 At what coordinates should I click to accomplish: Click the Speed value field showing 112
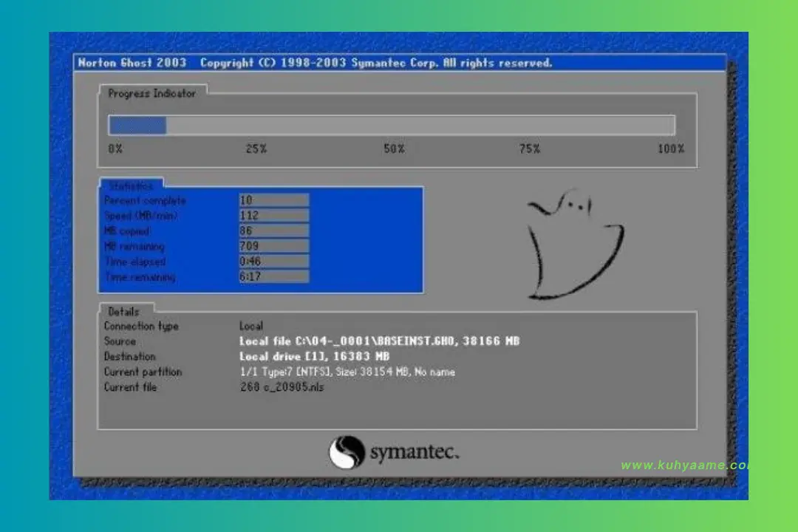click(x=274, y=216)
